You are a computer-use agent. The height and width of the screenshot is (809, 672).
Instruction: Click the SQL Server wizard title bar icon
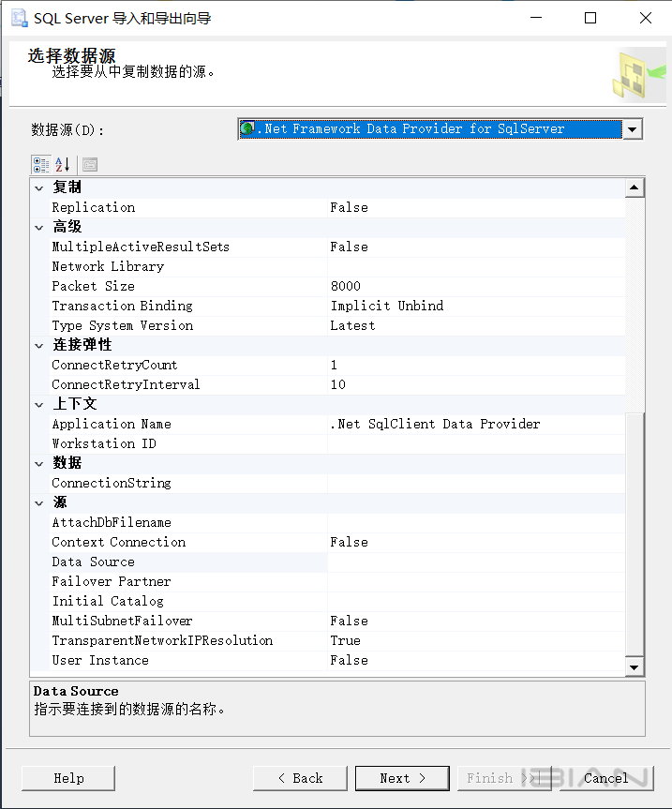coord(19,18)
